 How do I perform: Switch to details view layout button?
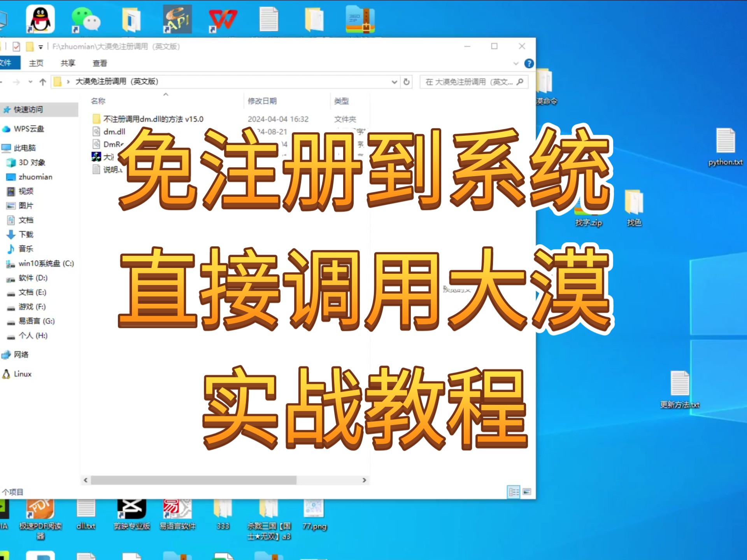click(514, 492)
